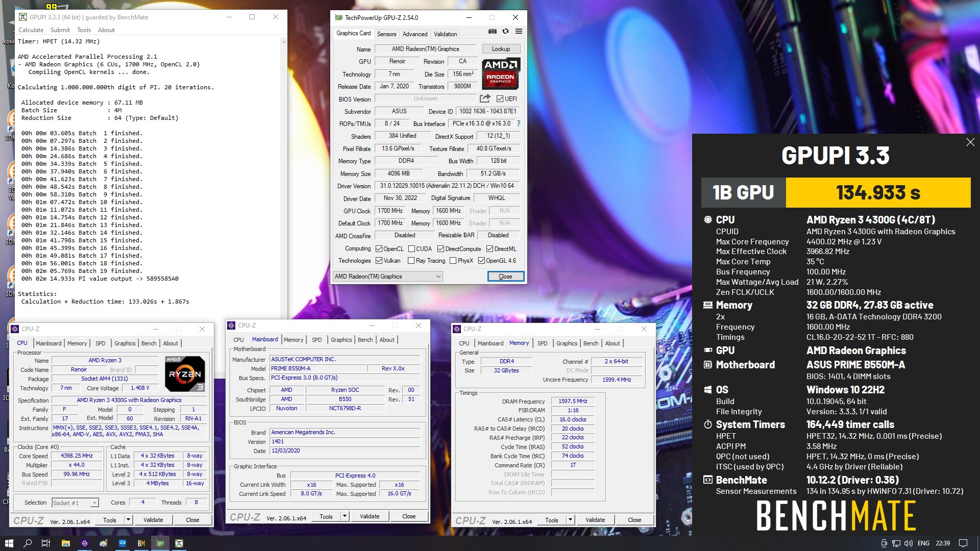Open the Tools menu in GPUPI

pyautogui.click(x=84, y=30)
